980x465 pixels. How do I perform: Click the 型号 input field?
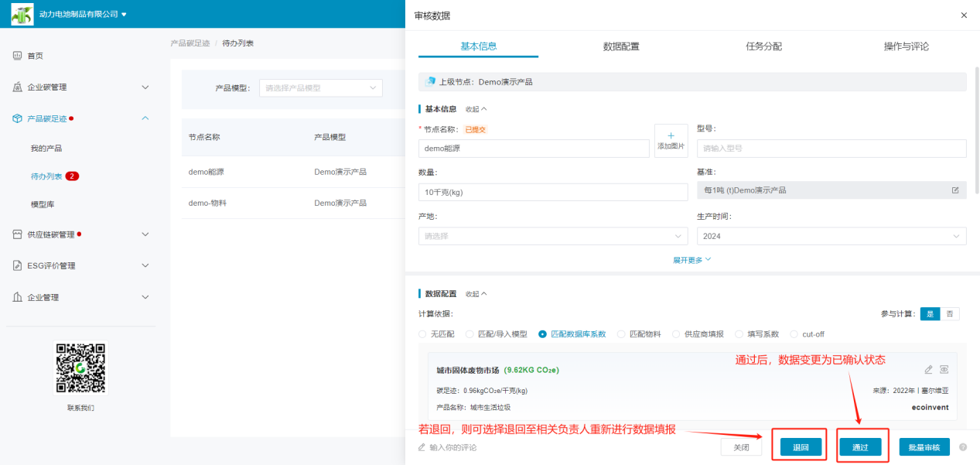[x=831, y=148]
